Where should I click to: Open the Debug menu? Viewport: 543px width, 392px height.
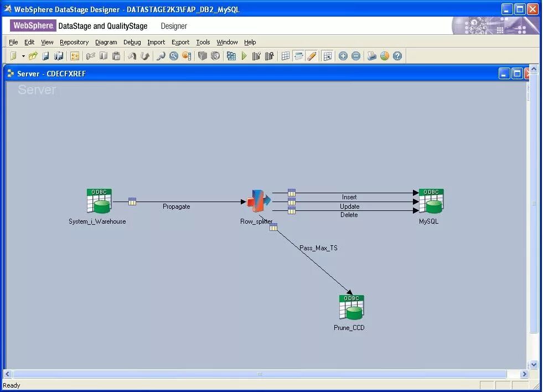(132, 42)
